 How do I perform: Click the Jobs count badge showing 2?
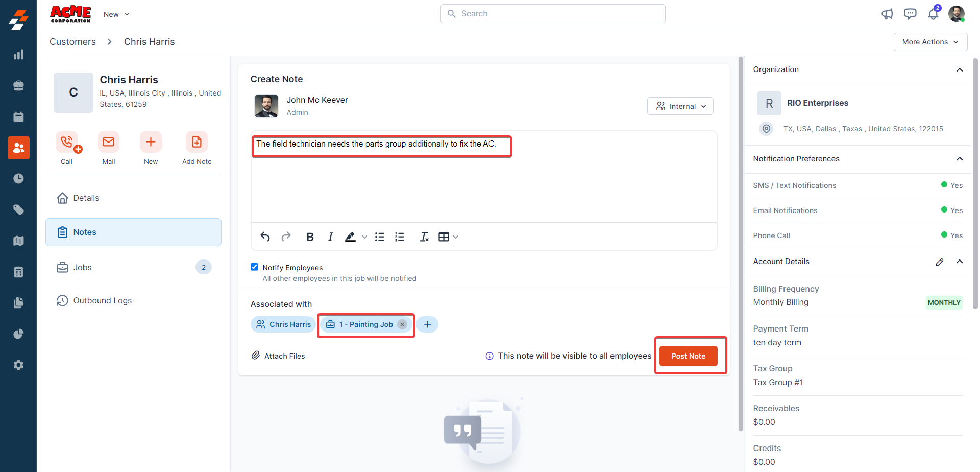tap(204, 267)
